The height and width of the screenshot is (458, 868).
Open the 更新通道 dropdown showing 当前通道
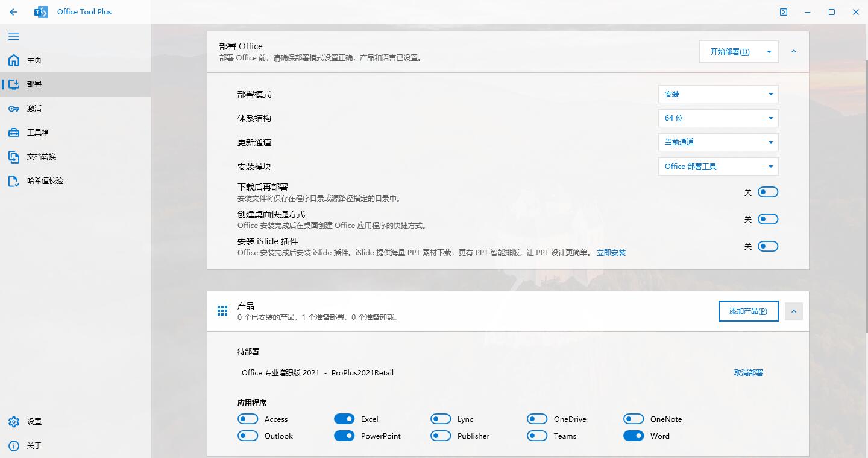(x=718, y=142)
